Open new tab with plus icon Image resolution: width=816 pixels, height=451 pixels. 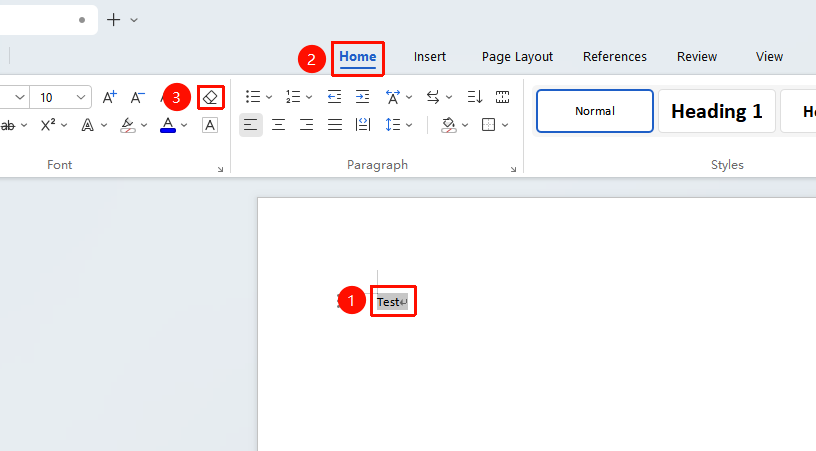click(113, 20)
